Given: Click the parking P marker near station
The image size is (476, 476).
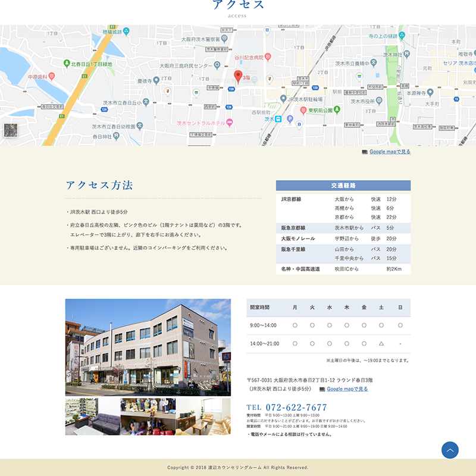Looking at the screenshot, I should click(x=290, y=119).
